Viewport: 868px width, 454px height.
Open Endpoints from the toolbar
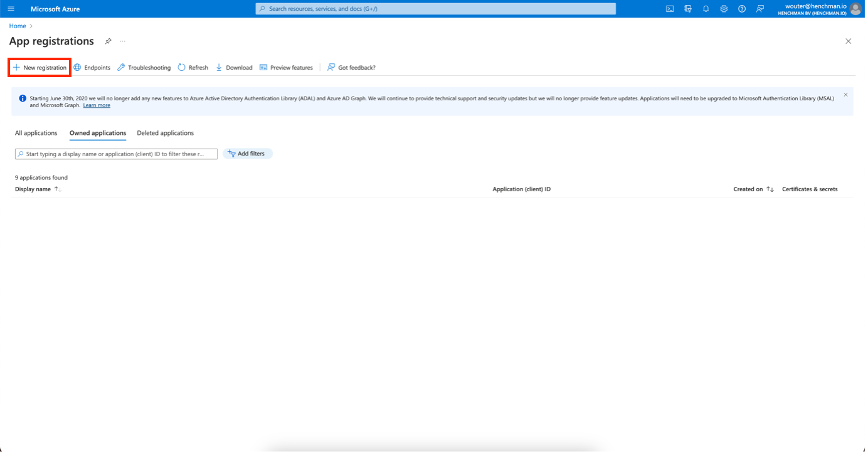(92, 68)
